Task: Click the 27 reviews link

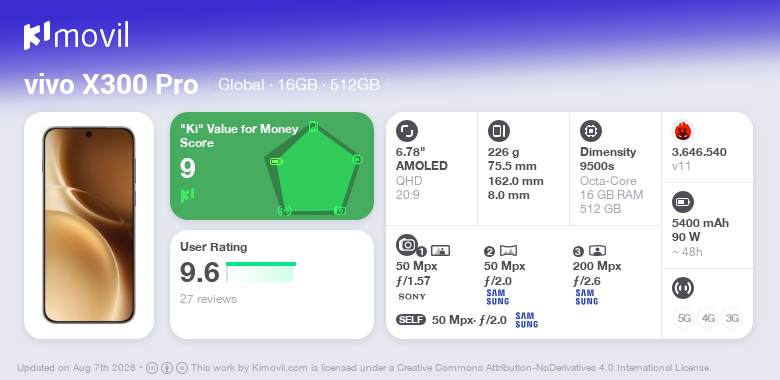Action: (x=208, y=299)
